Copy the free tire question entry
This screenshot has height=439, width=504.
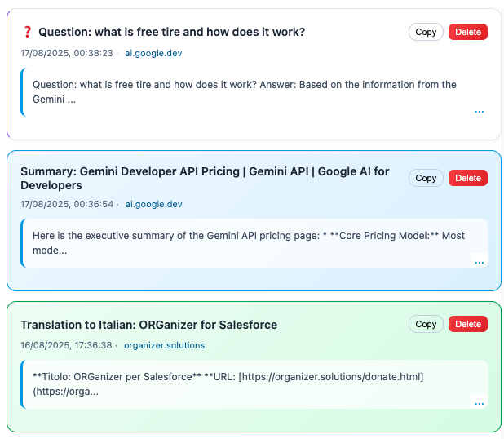coord(426,32)
